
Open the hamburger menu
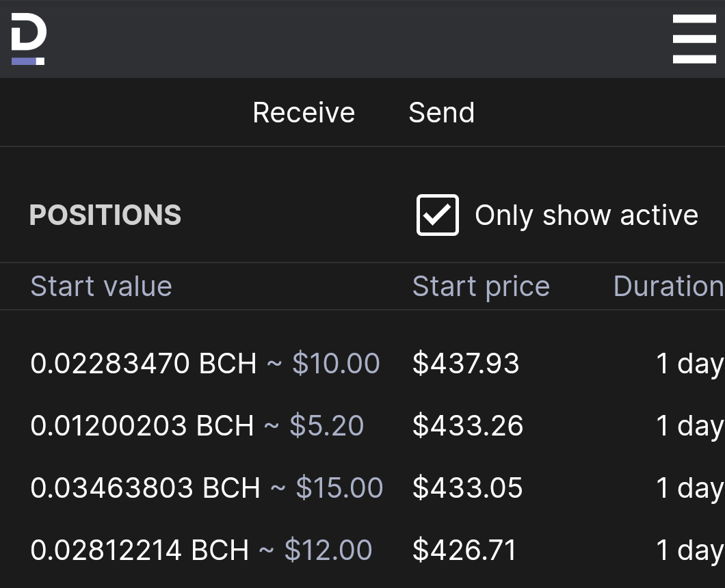click(694, 39)
